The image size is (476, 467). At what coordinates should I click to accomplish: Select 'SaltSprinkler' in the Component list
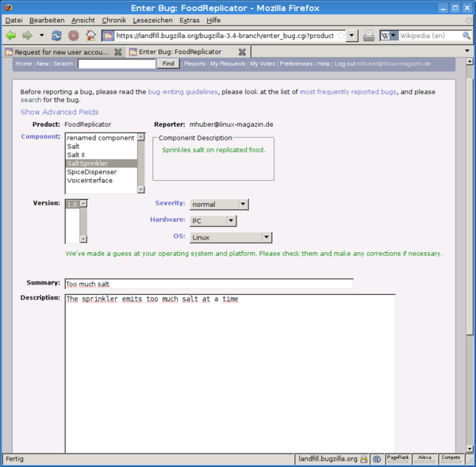101,163
